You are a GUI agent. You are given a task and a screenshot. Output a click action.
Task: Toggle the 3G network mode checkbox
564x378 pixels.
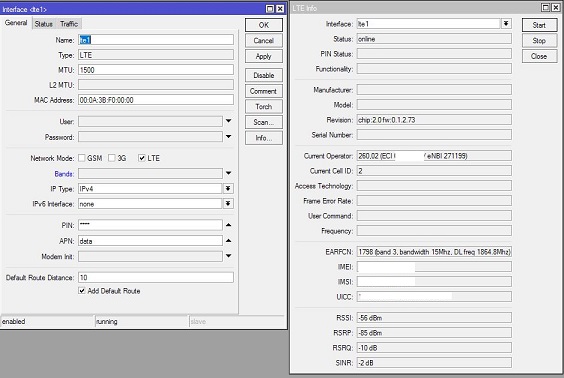point(112,158)
